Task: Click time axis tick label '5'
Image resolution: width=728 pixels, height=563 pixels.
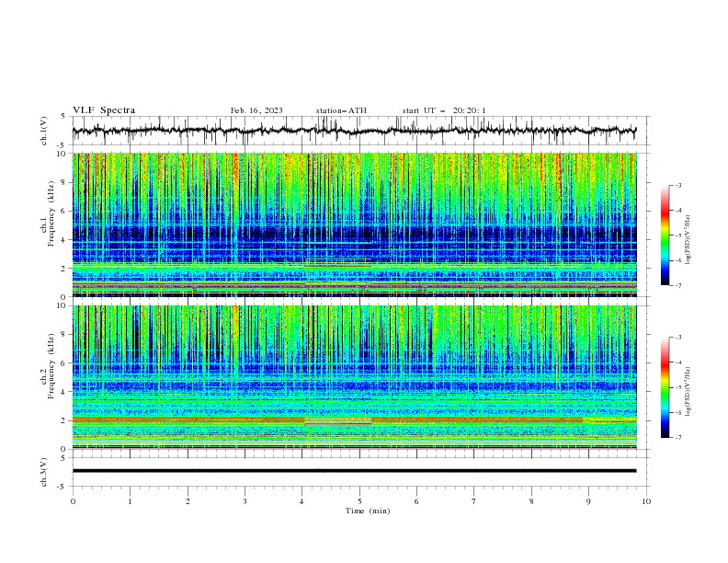Action: [x=359, y=501]
